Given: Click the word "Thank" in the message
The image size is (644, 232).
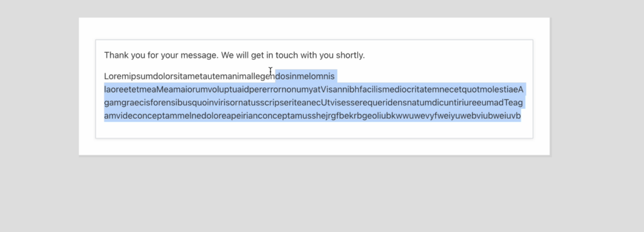Looking at the screenshot, I should coord(116,55).
